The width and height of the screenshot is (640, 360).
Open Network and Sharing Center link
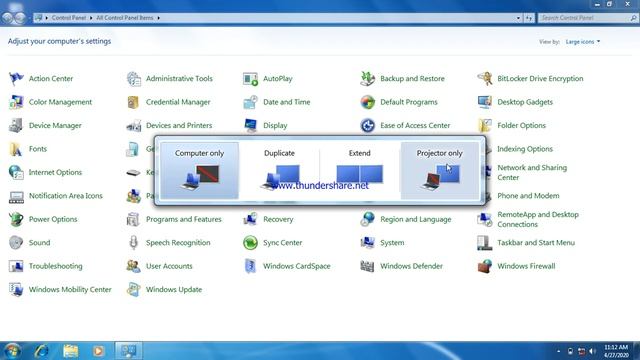[x=532, y=172]
